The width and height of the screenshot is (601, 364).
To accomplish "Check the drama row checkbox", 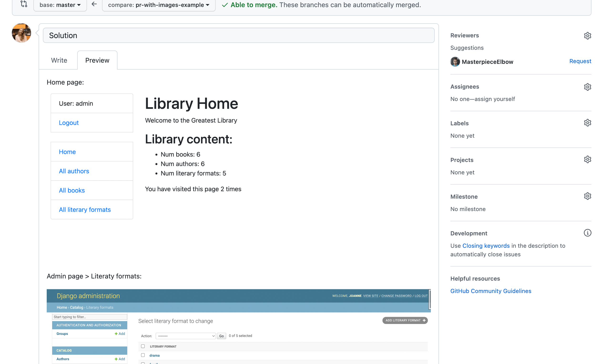I will pyautogui.click(x=143, y=355).
